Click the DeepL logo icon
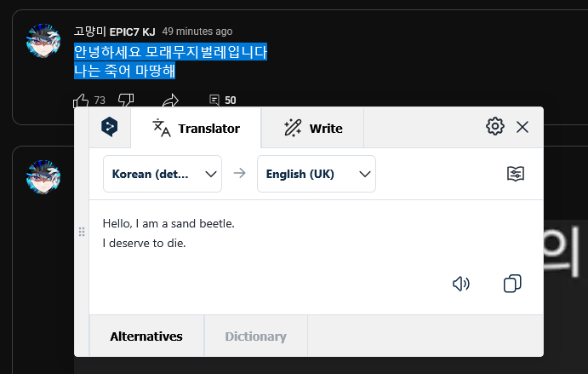The image size is (588, 374). click(x=110, y=127)
